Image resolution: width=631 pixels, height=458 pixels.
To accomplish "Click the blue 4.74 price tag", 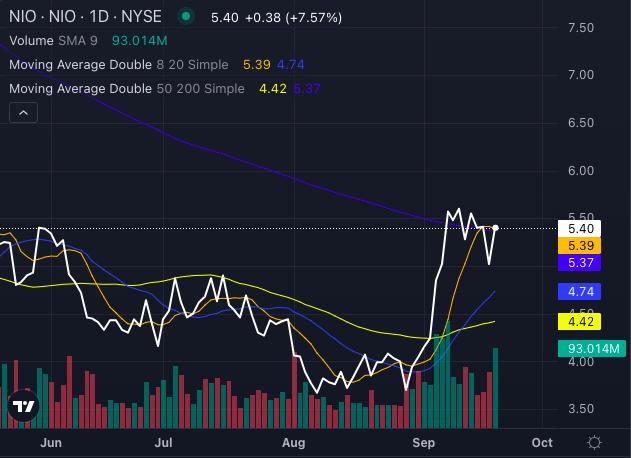I will pyautogui.click(x=579, y=291).
